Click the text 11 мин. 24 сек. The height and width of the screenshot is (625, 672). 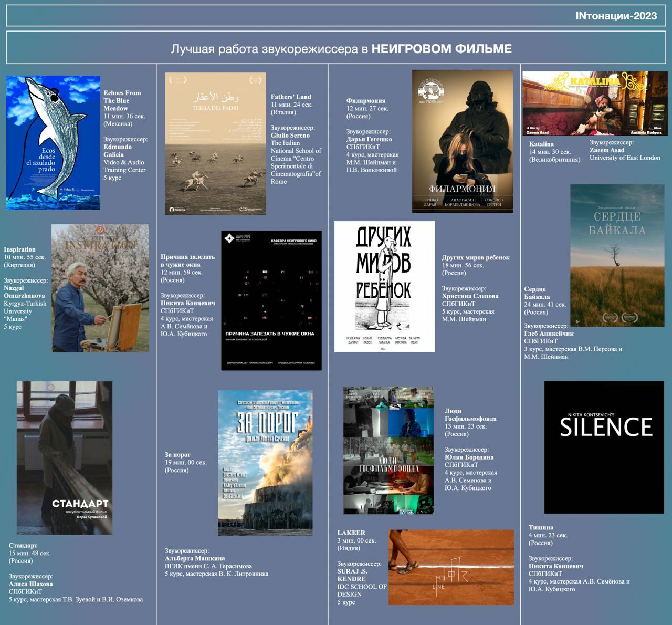point(292,105)
